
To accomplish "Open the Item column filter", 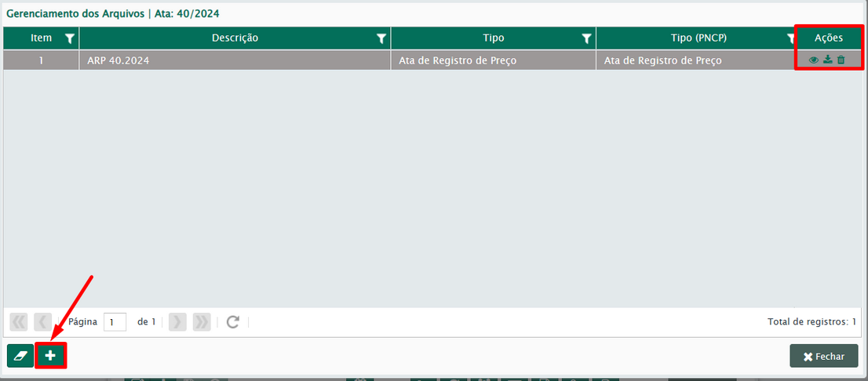I will (x=69, y=38).
